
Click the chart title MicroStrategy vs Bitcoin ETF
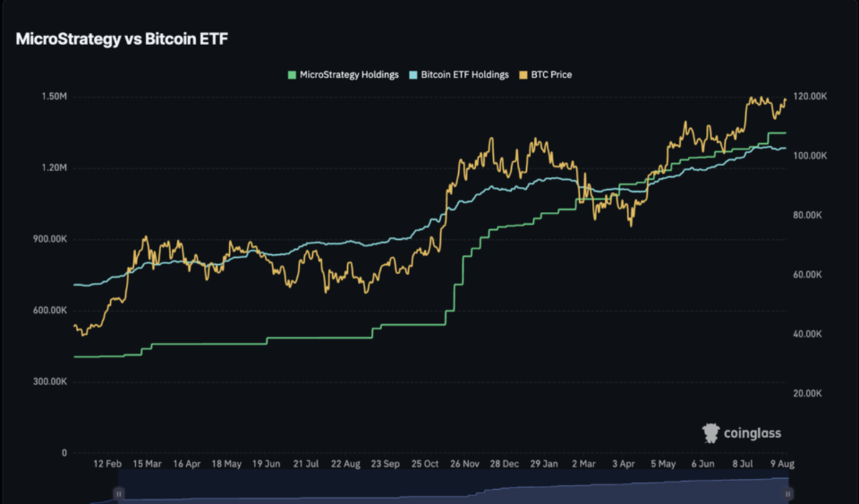click(x=121, y=39)
